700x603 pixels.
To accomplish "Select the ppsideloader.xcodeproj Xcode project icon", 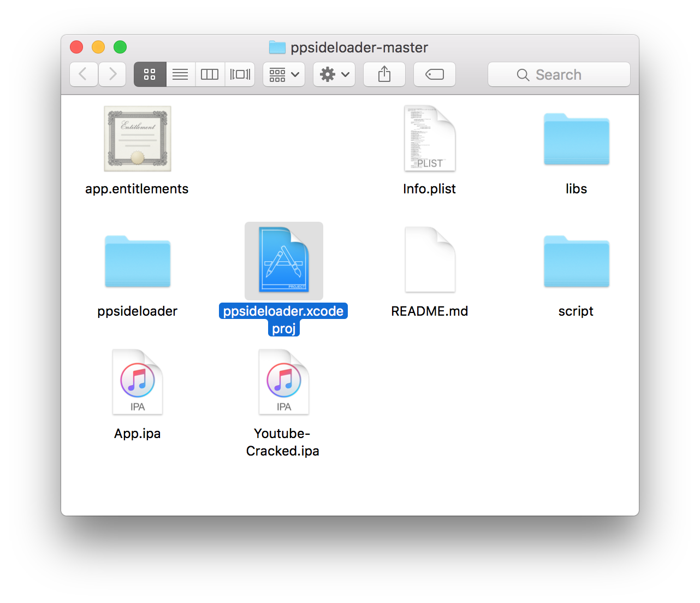I will 284,261.
